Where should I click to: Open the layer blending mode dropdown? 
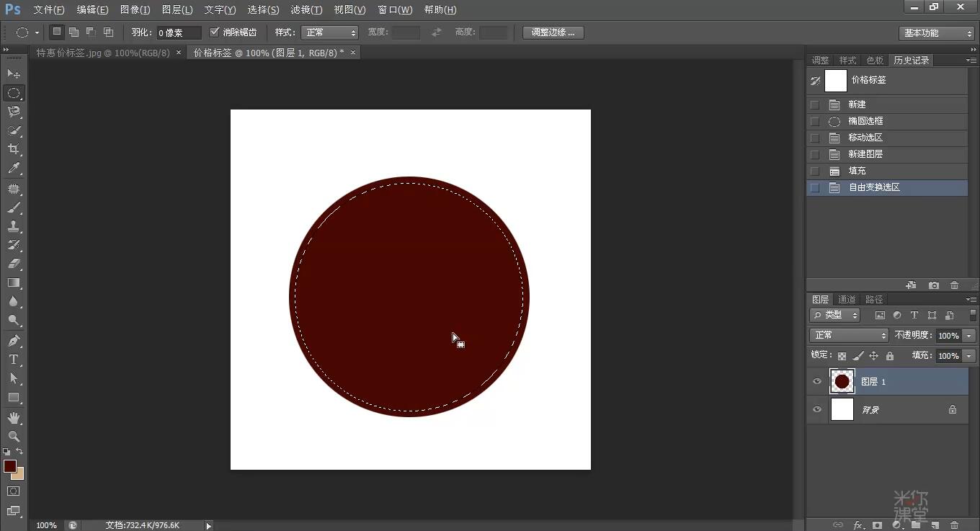[x=848, y=335]
